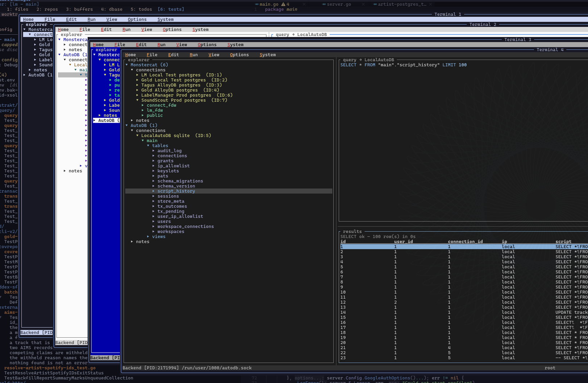Screen dimensions: 588x383
Task: Expand LM Local Test postgres (ID:1) arrow
Action: coord(137,75)
